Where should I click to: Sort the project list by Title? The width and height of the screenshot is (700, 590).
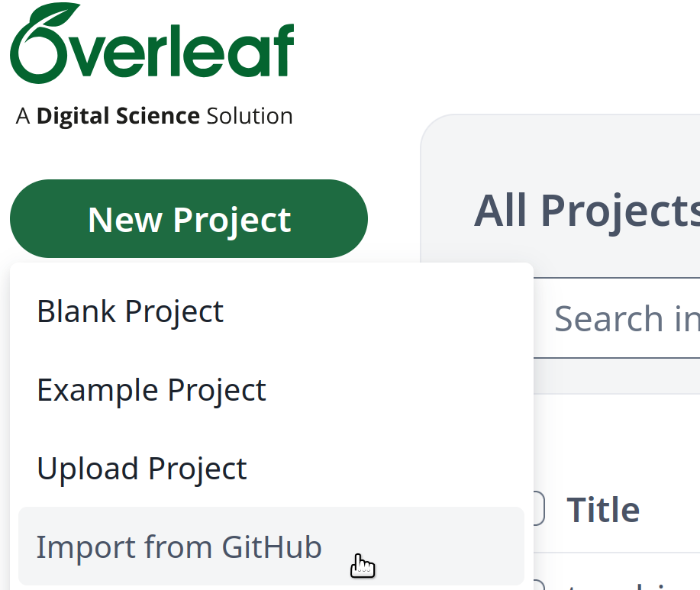pos(603,509)
